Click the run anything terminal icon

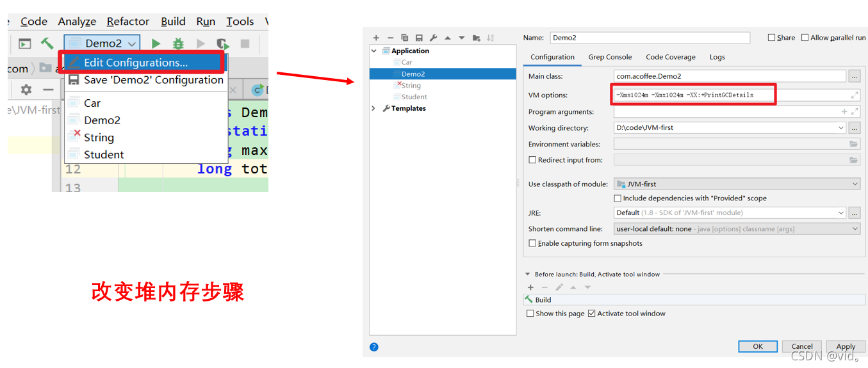24,44
